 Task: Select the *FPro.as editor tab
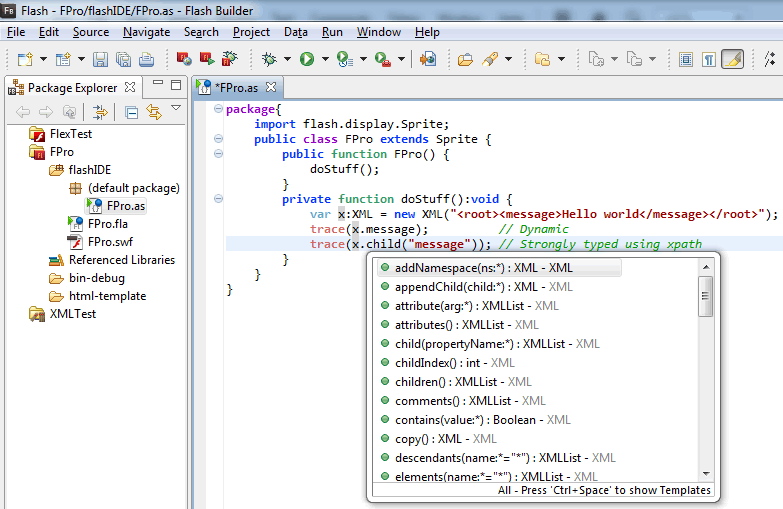tap(236, 87)
